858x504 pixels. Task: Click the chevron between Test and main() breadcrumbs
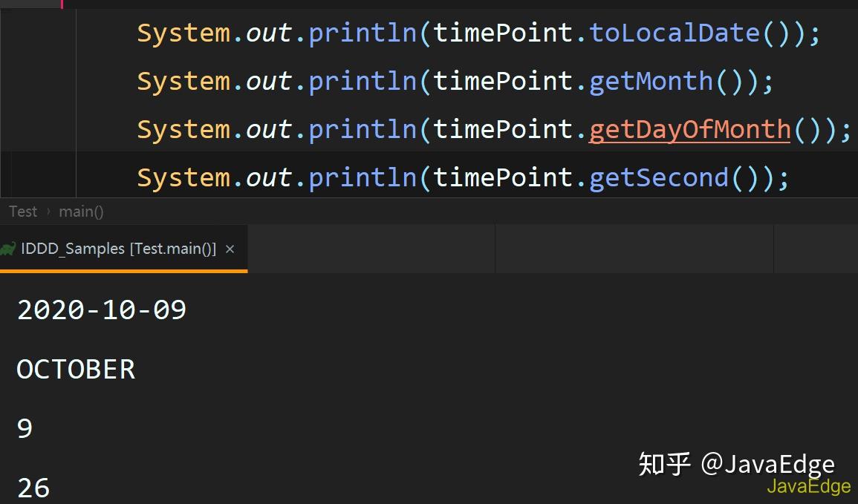[x=49, y=212]
